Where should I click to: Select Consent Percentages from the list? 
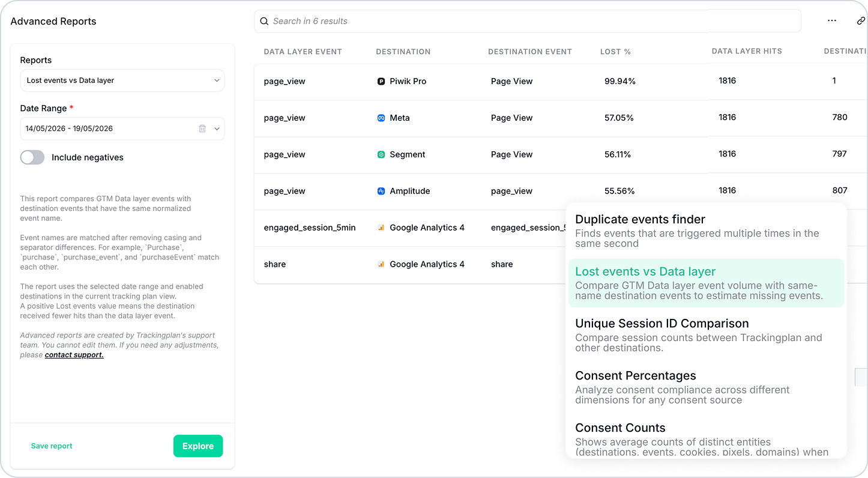707,387
